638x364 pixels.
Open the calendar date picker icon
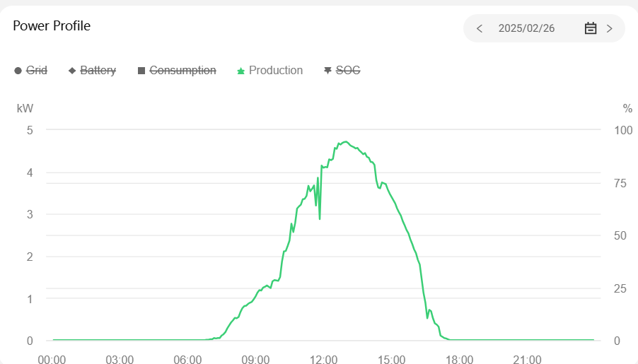[x=591, y=28]
